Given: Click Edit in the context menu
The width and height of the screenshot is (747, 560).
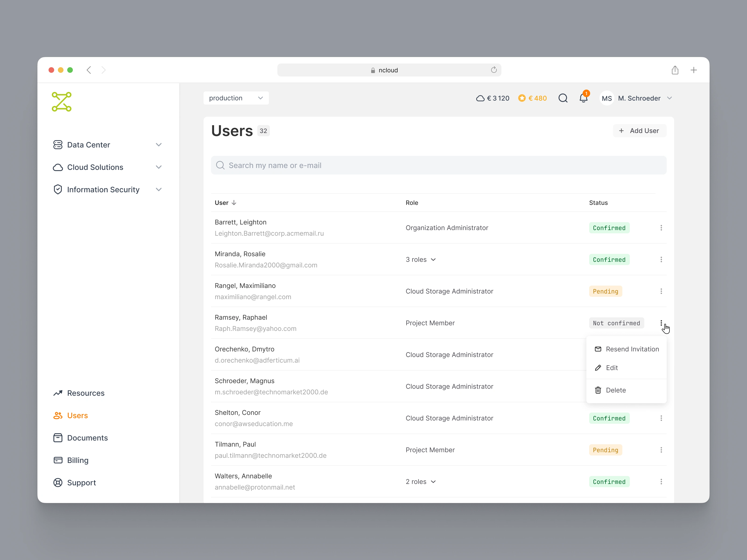Looking at the screenshot, I should tap(611, 368).
